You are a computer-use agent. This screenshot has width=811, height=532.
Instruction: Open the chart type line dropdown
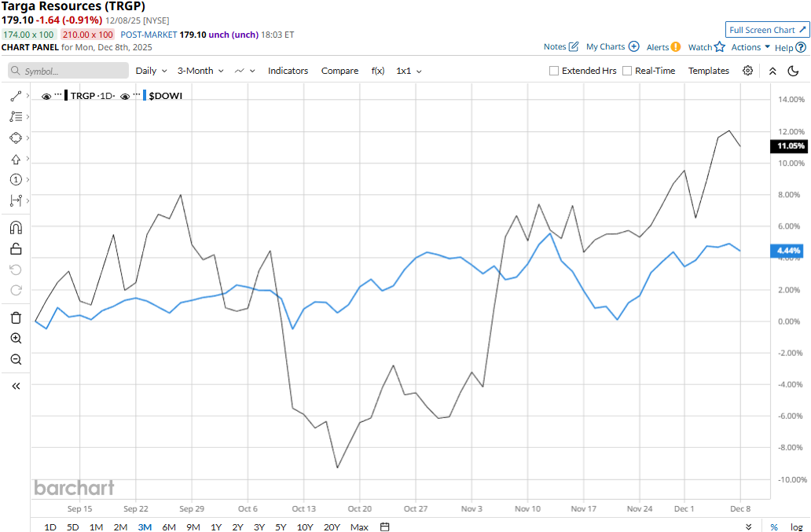[244, 71]
